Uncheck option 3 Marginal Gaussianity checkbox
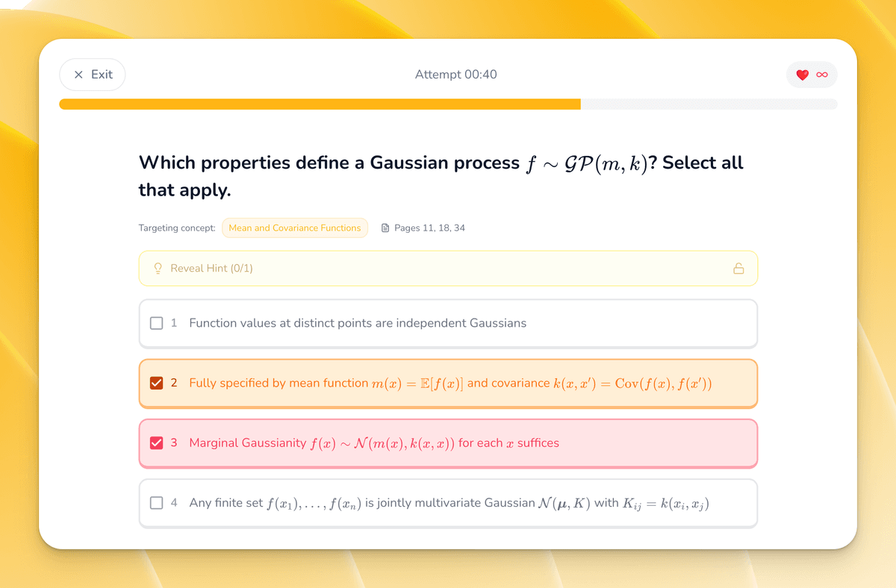This screenshot has height=588, width=896. coord(156,442)
